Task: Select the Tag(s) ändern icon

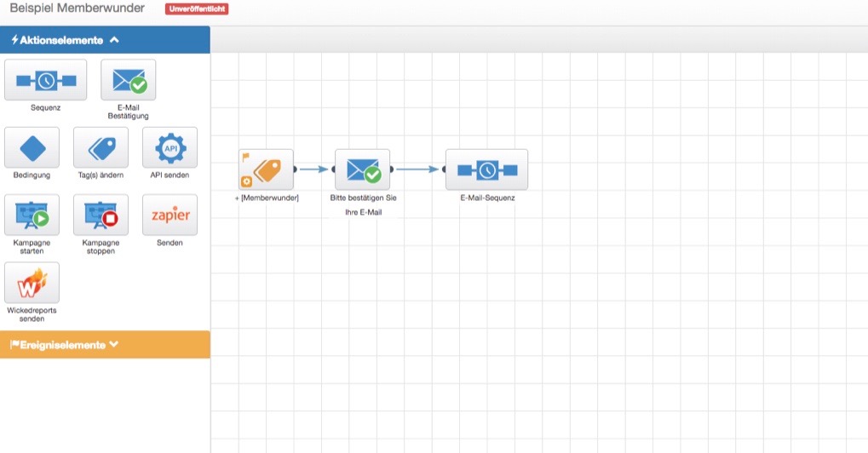Action: click(x=101, y=148)
